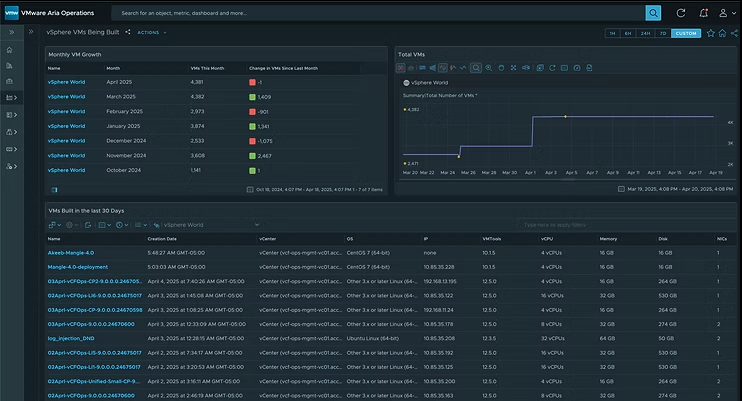The height and width of the screenshot is (401, 742).
Task: Expand the seventh sidebar section
Action: point(12,149)
